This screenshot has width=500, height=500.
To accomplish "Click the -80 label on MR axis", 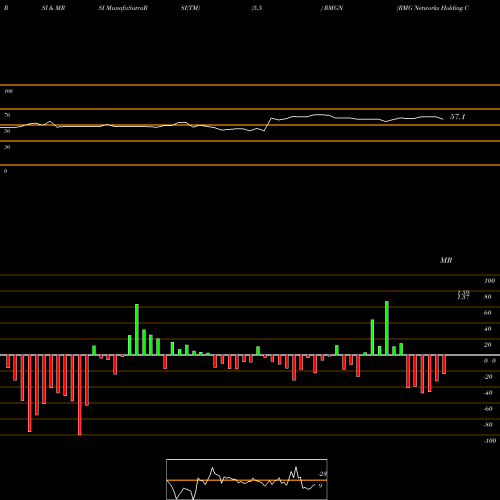I will point(488,425).
